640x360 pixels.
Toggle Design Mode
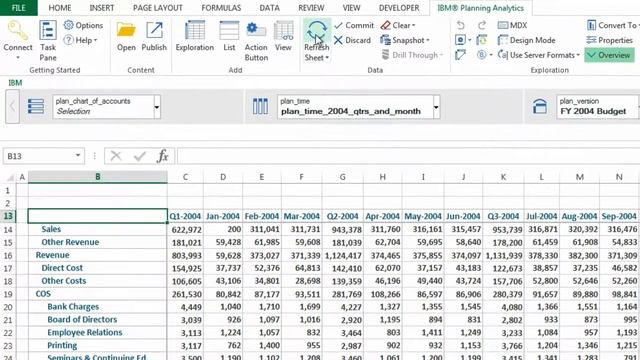527,40
